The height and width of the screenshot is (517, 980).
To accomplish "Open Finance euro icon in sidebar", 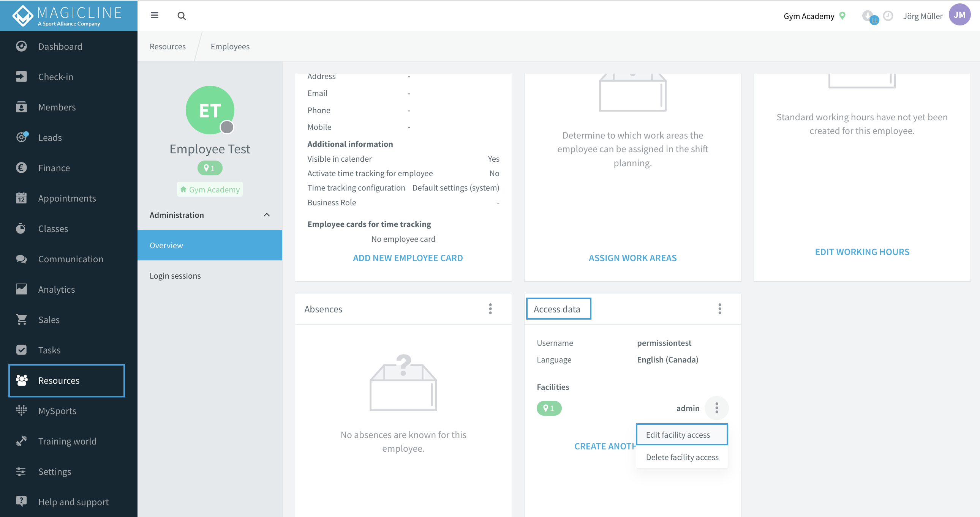I will coord(21,168).
